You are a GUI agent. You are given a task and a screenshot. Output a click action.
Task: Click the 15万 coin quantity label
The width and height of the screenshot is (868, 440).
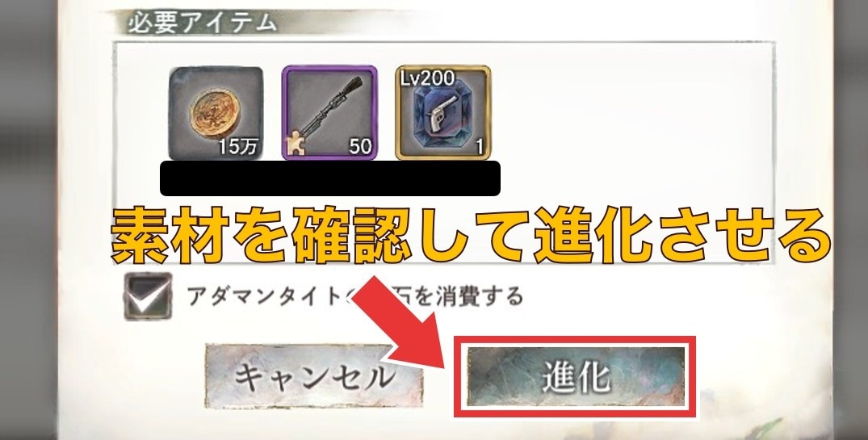[238, 147]
